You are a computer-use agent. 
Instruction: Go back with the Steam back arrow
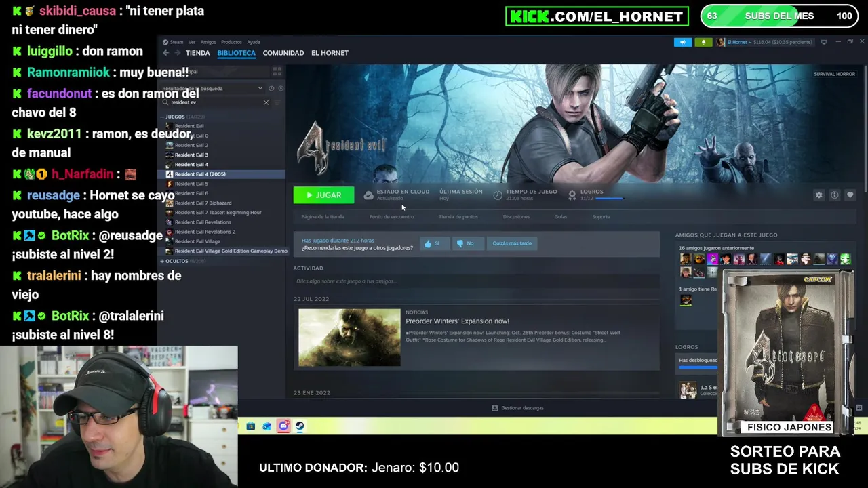(166, 53)
